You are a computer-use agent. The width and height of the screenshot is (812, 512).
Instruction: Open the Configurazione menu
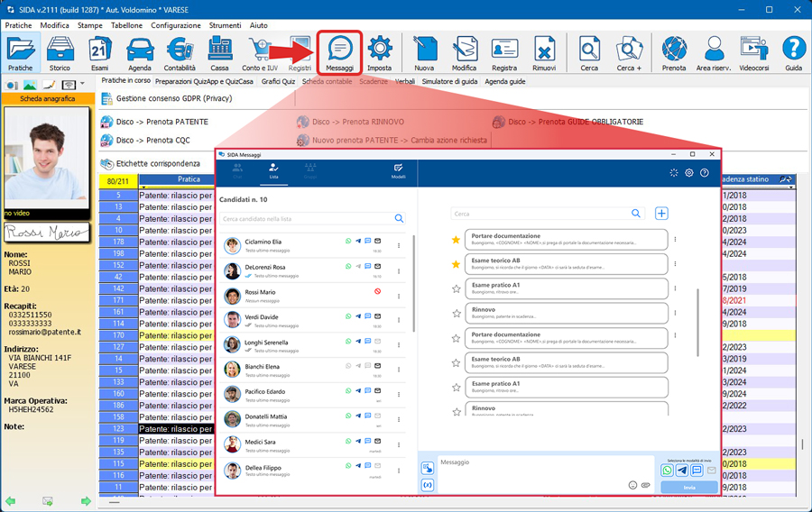(176, 25)
